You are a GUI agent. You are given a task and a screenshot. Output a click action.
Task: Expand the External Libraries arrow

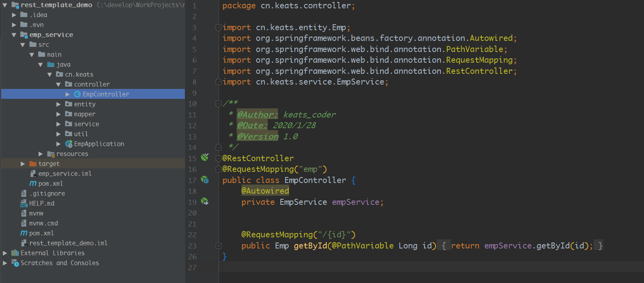[5, 253]
